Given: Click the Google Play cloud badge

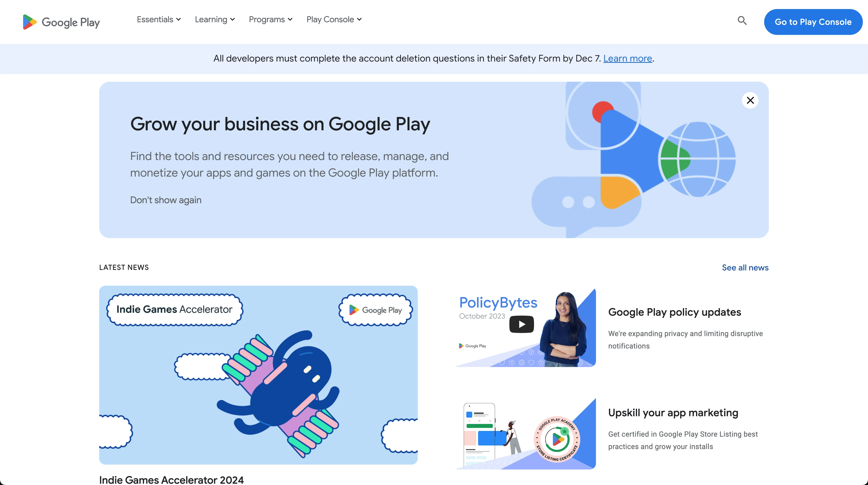Looking at the screenshot, I should 375,310.
